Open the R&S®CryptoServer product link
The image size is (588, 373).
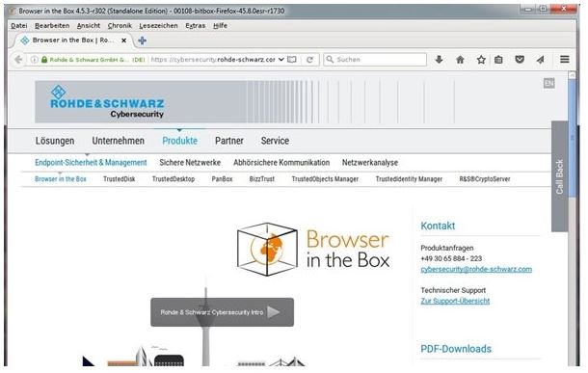(485, 179)
